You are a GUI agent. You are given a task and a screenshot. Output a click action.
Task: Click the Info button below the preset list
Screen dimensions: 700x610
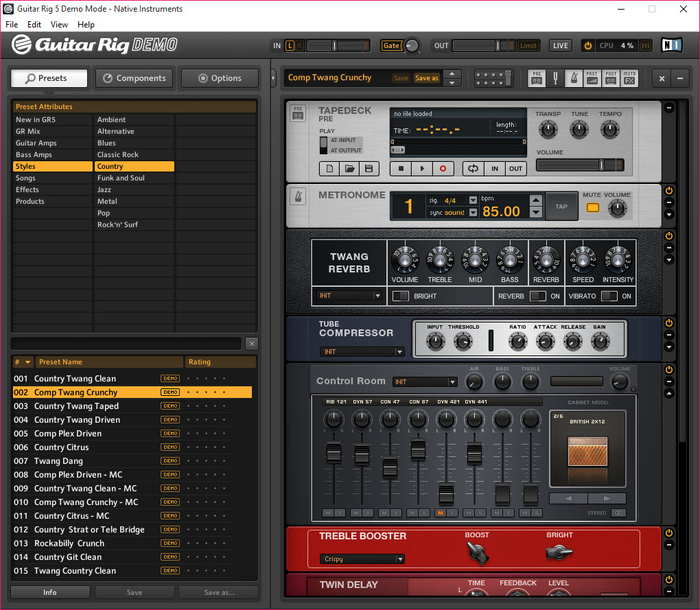[x=50, y=593]
